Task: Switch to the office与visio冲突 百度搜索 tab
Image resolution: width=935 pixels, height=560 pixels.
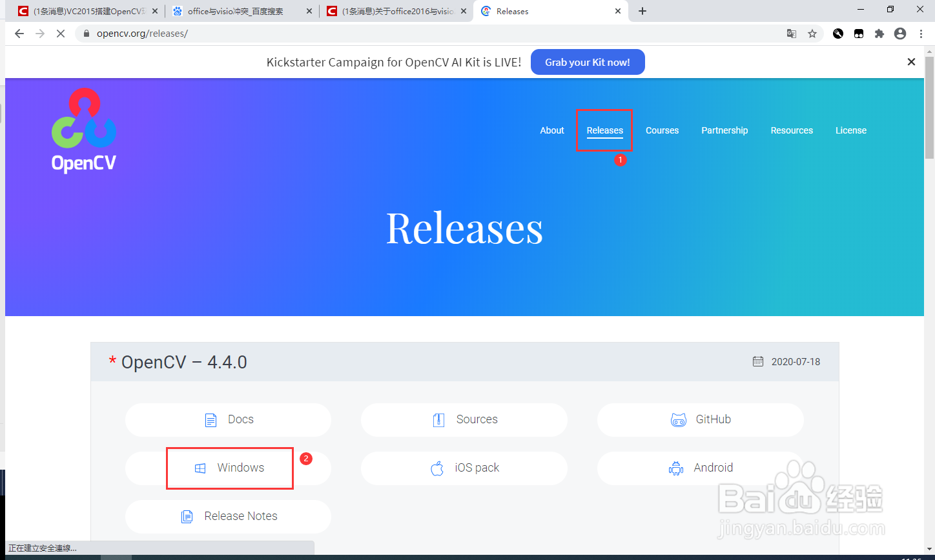Action: 242,11
